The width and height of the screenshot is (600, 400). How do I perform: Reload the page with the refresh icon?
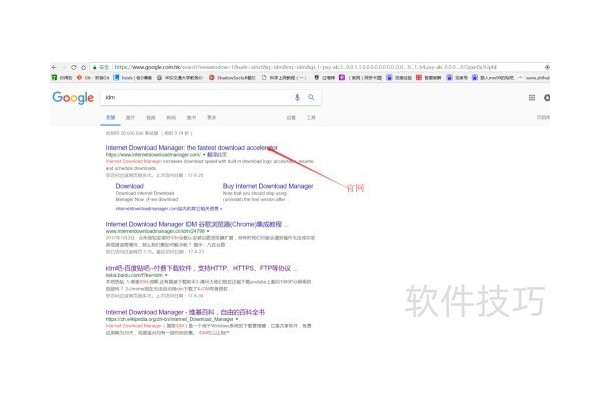(73, 67)
